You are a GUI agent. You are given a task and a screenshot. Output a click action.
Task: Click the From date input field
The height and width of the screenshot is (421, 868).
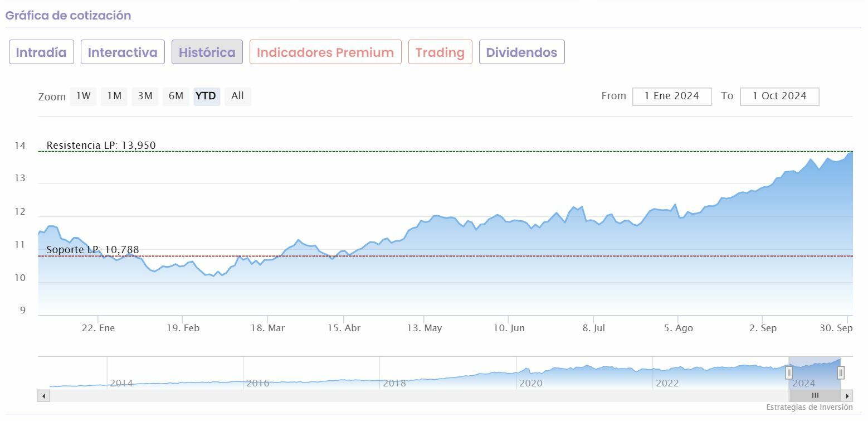672,96
